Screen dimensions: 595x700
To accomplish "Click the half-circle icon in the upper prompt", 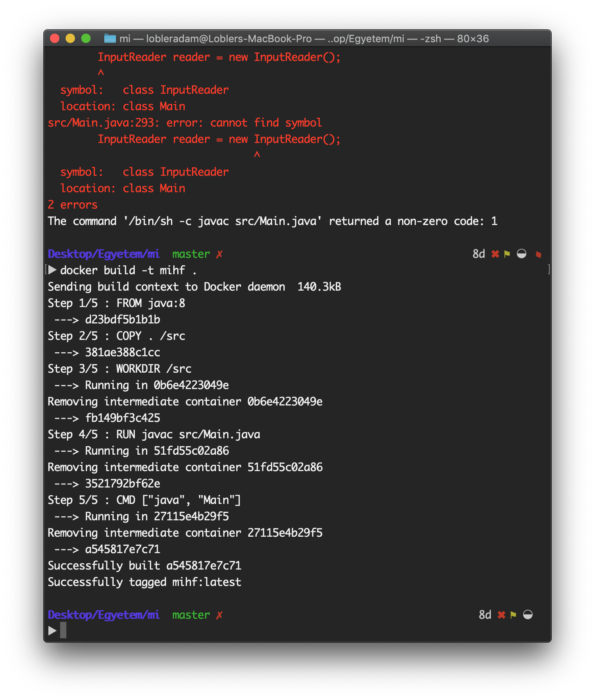I will point(522,254).
